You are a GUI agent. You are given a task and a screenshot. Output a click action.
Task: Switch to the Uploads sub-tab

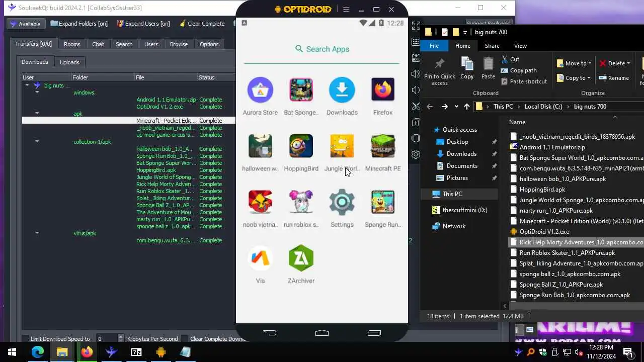tap(69, 62)
